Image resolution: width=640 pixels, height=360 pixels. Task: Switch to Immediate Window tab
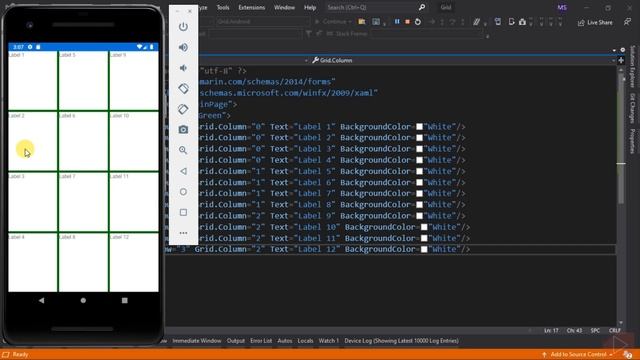[197, 341]
